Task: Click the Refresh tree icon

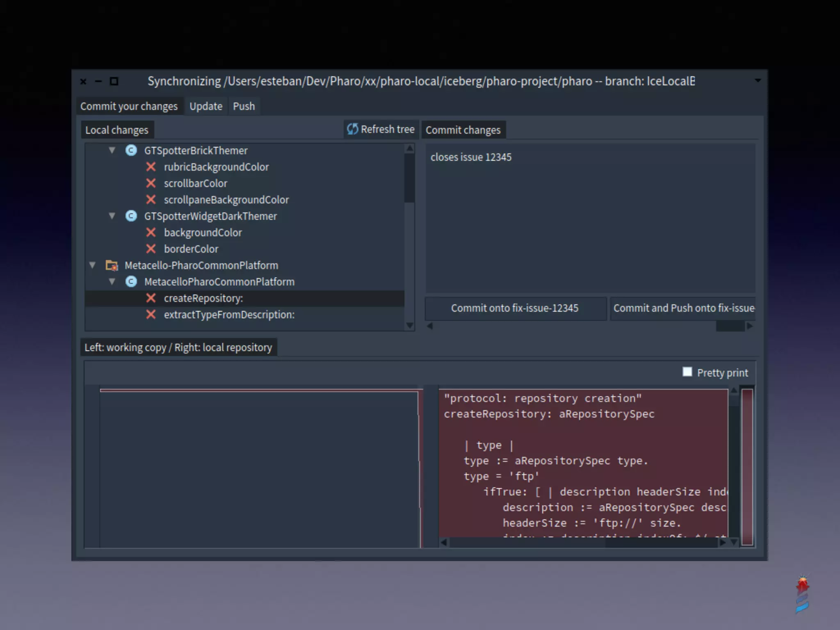Action: pyautogui.click(x=352, y=129)
